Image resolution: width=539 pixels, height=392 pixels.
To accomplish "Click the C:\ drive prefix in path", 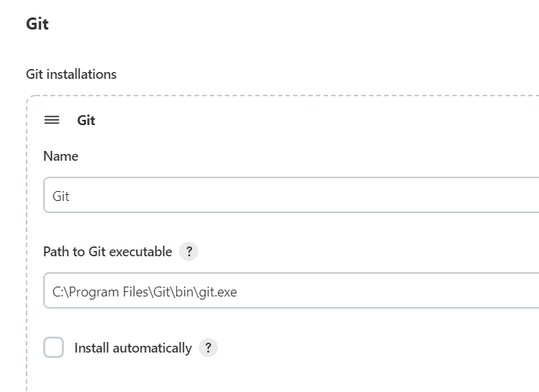I will tap(59, 291).
